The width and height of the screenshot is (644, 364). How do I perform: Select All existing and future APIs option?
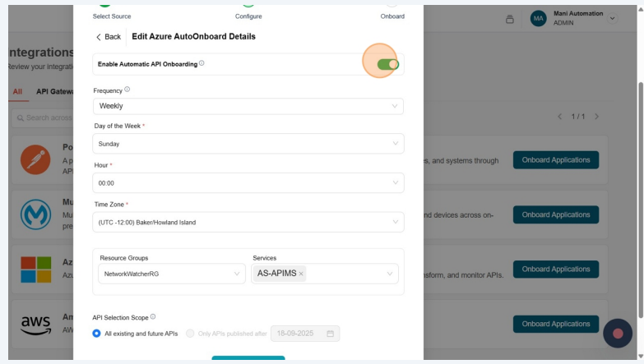(x=97, y=334)
